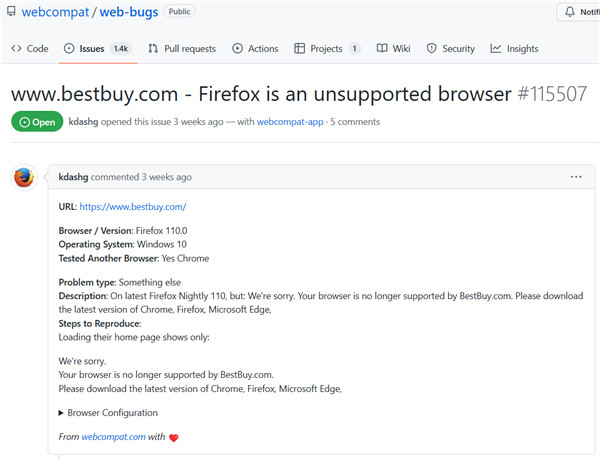
Task: Click the Actions play icon
Action: tap(237, 48)
